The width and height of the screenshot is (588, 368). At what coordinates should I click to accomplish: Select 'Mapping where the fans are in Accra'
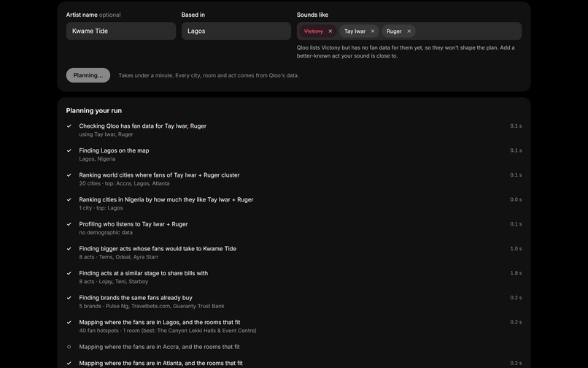tap(159, 347)
